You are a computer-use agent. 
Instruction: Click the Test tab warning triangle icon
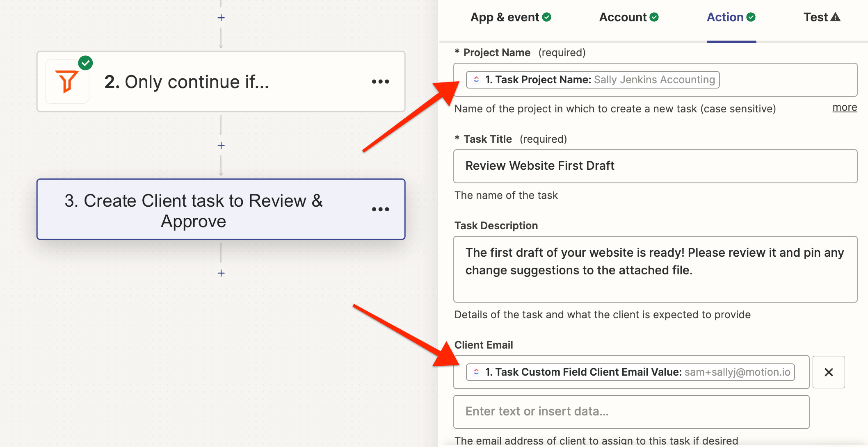[x=835, y=17]
